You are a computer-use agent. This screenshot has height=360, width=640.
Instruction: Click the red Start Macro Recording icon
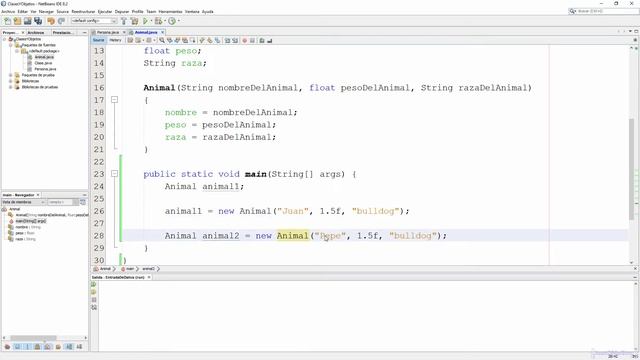[245, 40]
